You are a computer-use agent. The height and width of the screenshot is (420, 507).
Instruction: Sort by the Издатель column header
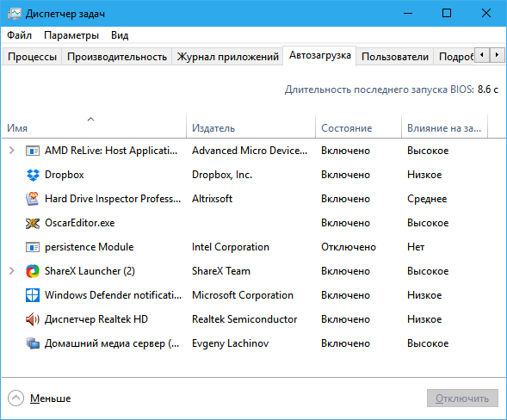click(250, 127)
